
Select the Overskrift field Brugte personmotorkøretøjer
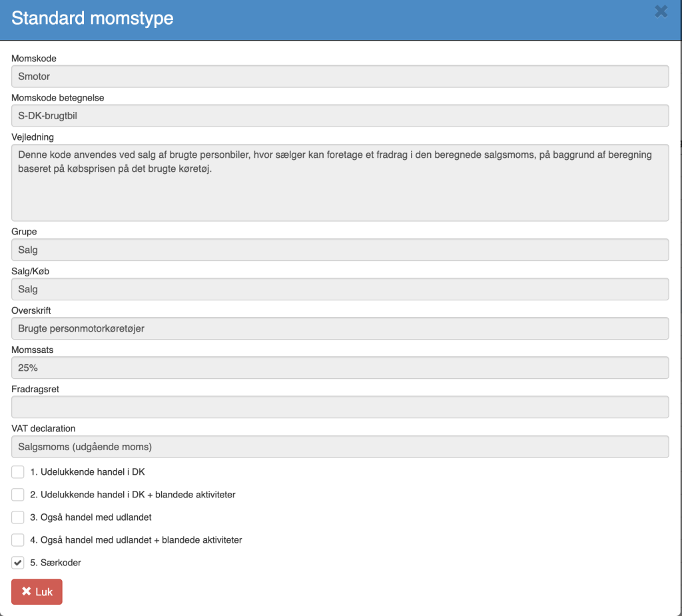340,328
